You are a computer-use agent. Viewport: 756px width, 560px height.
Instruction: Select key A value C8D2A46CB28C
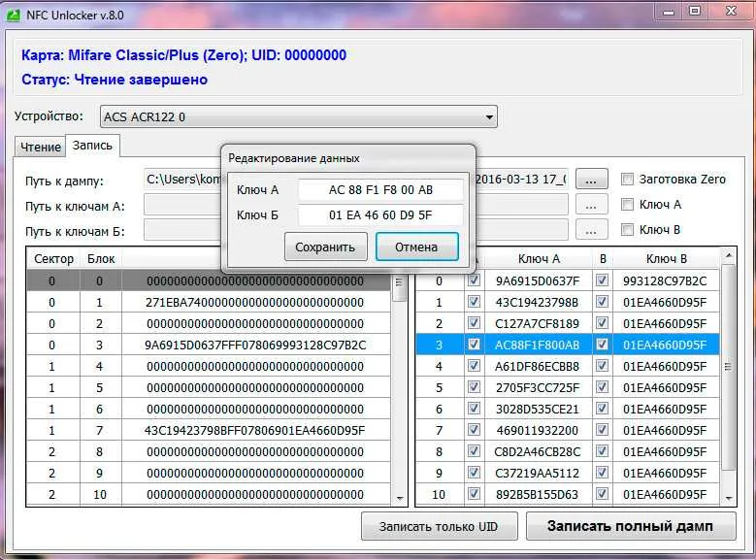coord(538,451)
